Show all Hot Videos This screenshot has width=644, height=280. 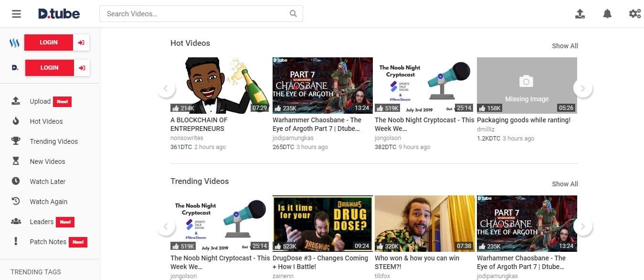(565, 46)
